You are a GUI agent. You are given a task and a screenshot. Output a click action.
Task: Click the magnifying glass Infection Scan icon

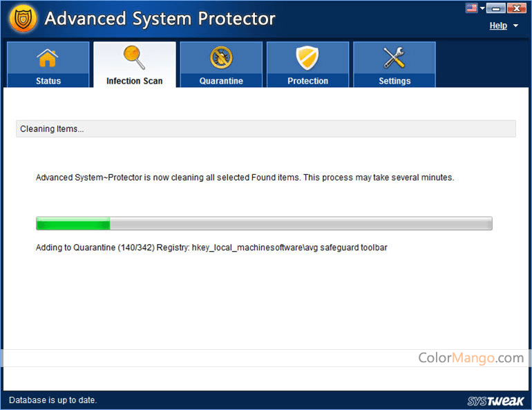(x=134, y=58)
